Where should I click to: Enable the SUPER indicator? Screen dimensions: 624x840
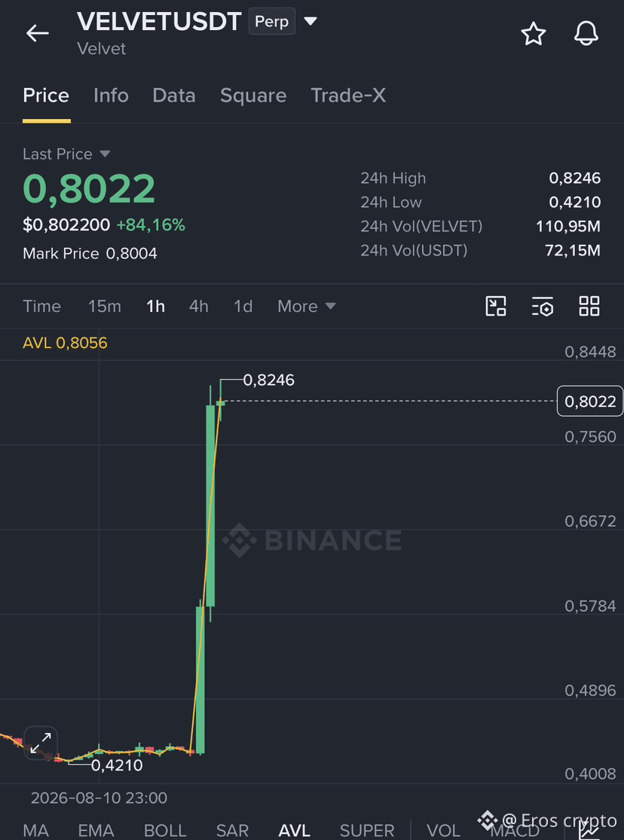click(x=367, y=830)
